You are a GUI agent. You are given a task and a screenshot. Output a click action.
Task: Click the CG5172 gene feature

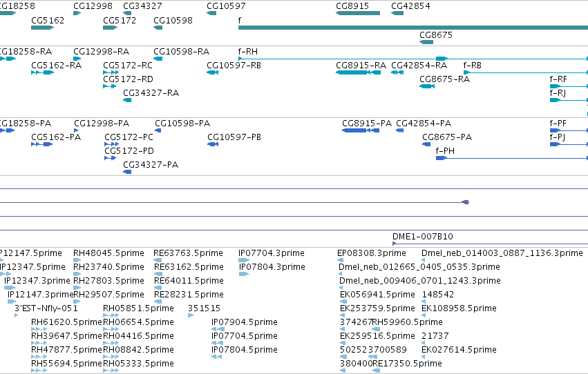(x=111, y=28)
